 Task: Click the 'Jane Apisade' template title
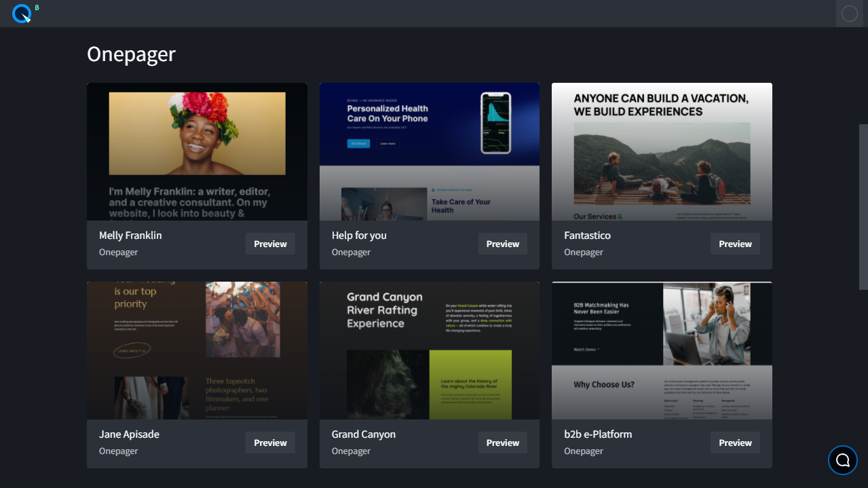(129, 434)
